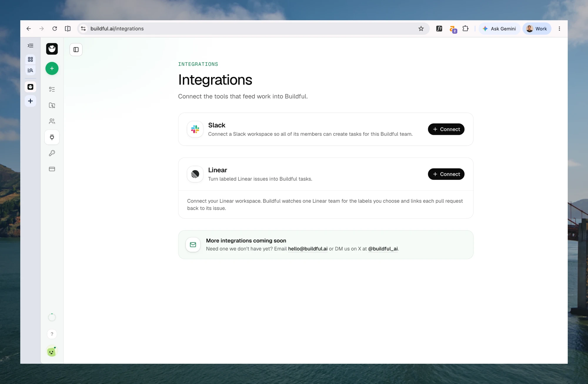588x384 pixels.
Task: Click the "More integrations coming soon" heading
Action: click(x=246, y=241)
